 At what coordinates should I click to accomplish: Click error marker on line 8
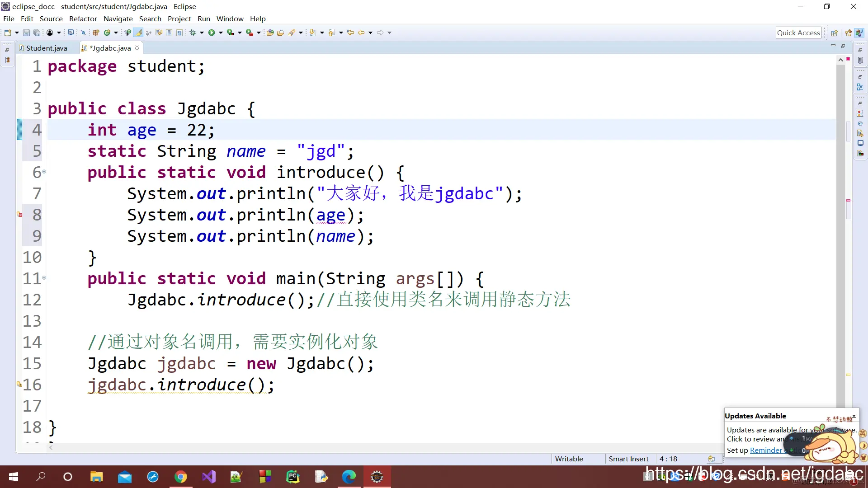pyautogui.click(x=19, y=215)
